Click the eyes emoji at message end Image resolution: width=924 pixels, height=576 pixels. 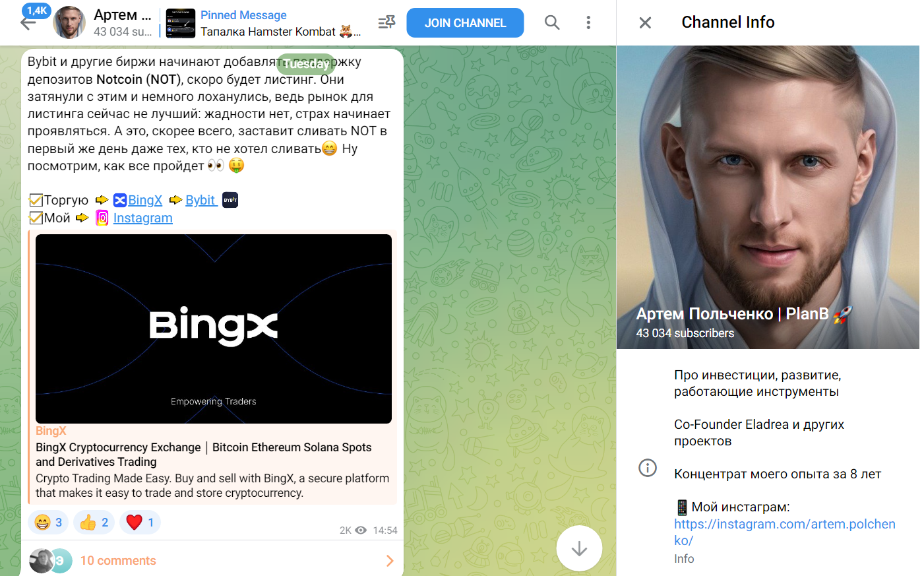(x=216, y=165)
